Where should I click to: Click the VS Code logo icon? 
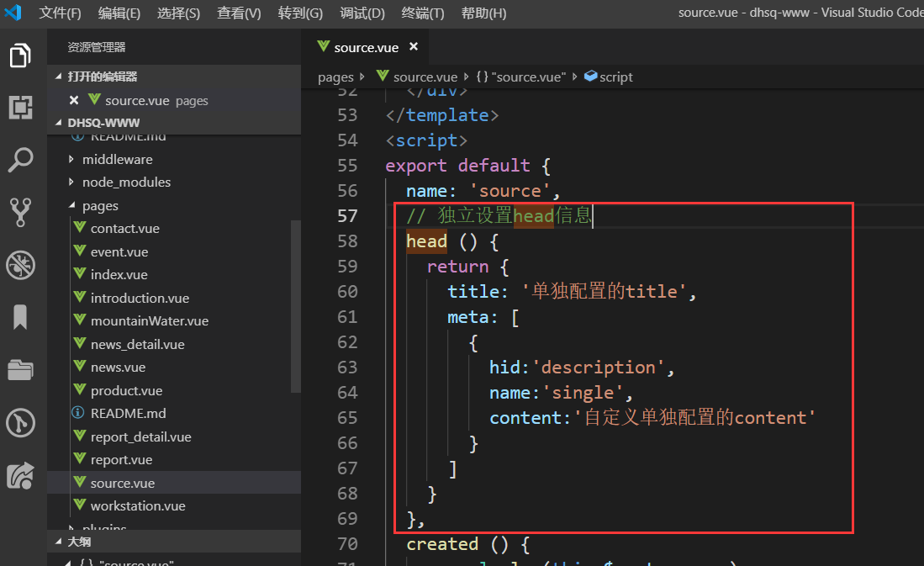pyautogui.click(x=13, y=13)
